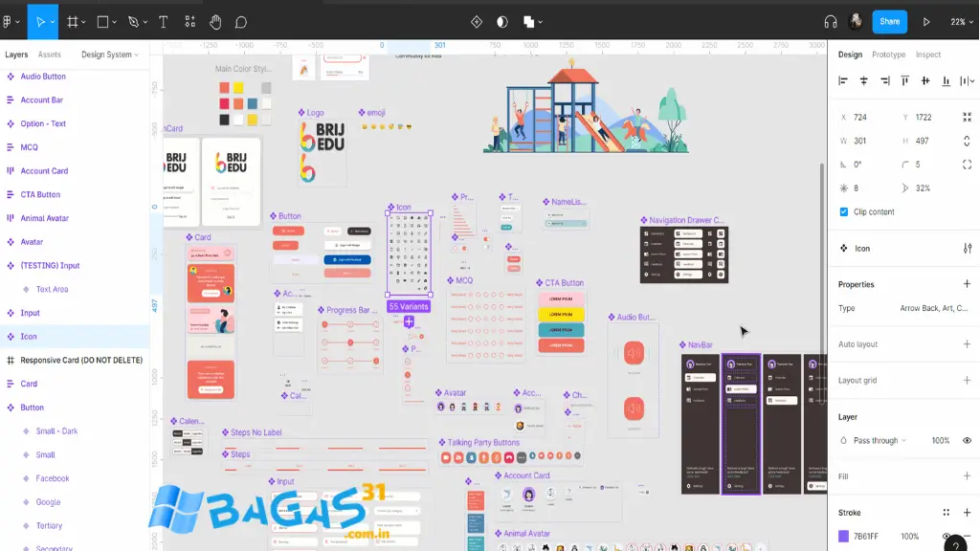The height and width of the screenshot is (551, 980).
Task: Select the Frame tool
Action: [x=73, y=20]
